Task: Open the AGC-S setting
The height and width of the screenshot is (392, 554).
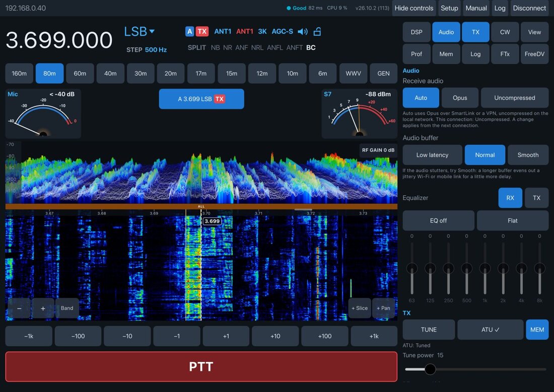Action: [x=283, y=31]
